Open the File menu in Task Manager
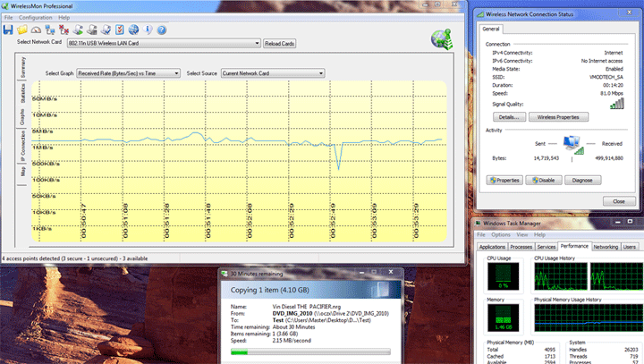 [481, 234]
